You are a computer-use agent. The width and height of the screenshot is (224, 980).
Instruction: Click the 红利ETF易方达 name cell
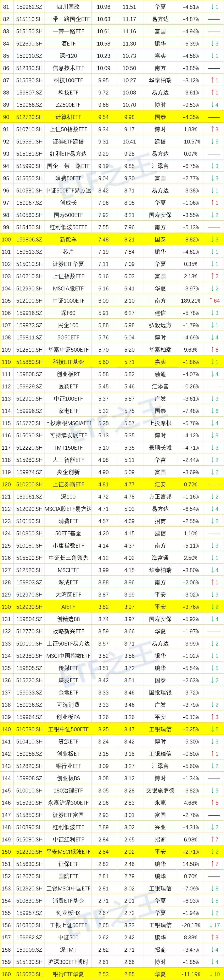[68, 154]
